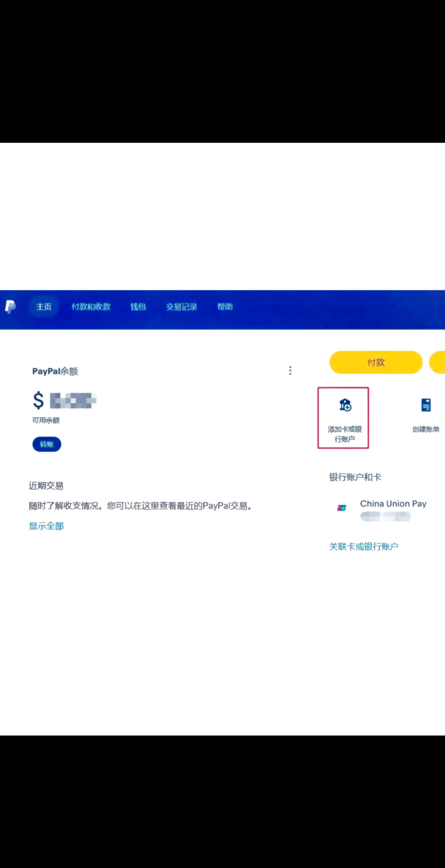The width and height of the screenshot is (445, 868).
Task: Click the PayPal logo icon
Action: 10,306
